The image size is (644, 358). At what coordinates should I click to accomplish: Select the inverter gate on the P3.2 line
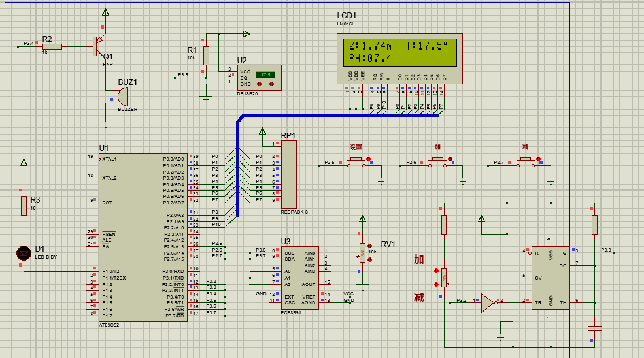487,302
